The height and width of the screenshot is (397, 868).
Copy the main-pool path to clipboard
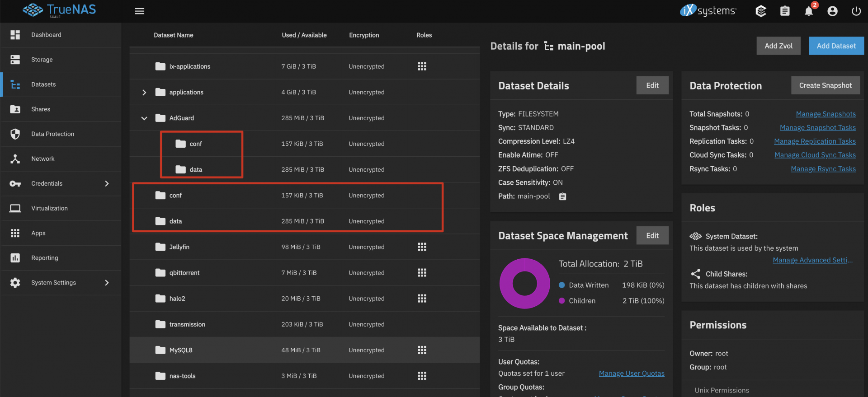[562, 196]
